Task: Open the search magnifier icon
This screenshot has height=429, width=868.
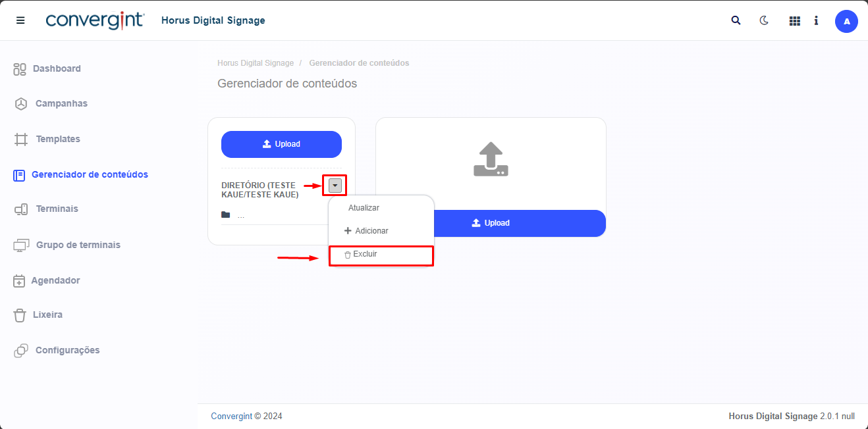Action: pyautogui.click(x=736, y=20)
